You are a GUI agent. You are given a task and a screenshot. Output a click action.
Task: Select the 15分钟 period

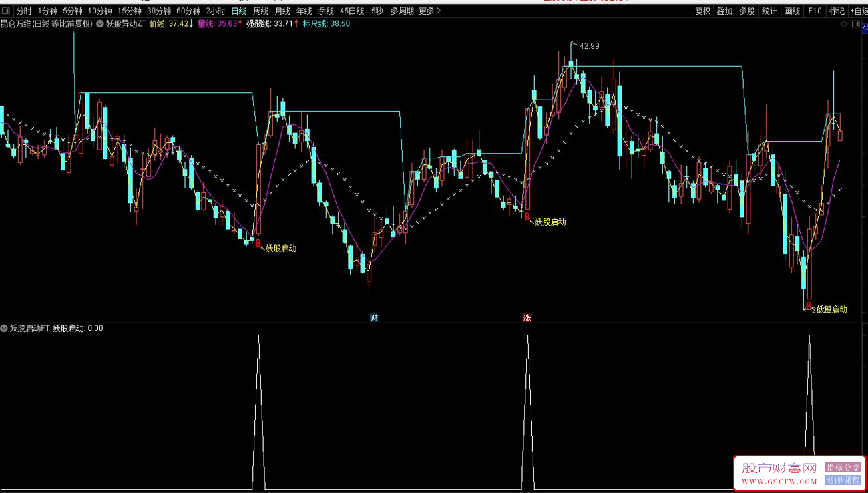[x=129, y=11]
